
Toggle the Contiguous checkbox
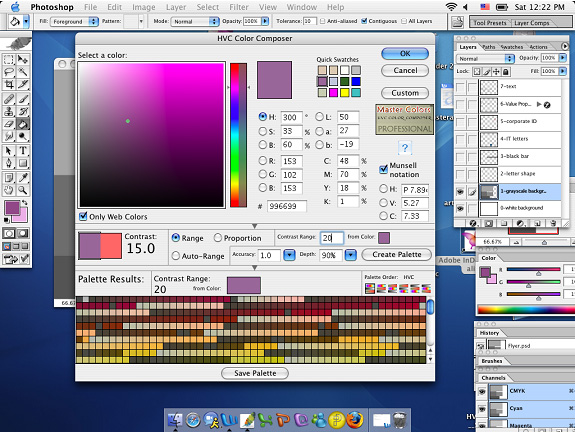coord(364,21)
